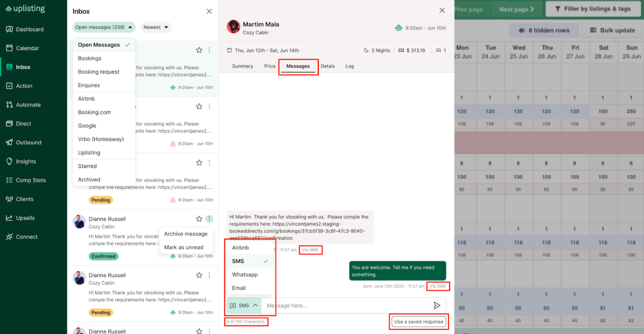The image size is (644, 334).
Task: Click Next page in the calendar
Action: click(x=517, y=9)
